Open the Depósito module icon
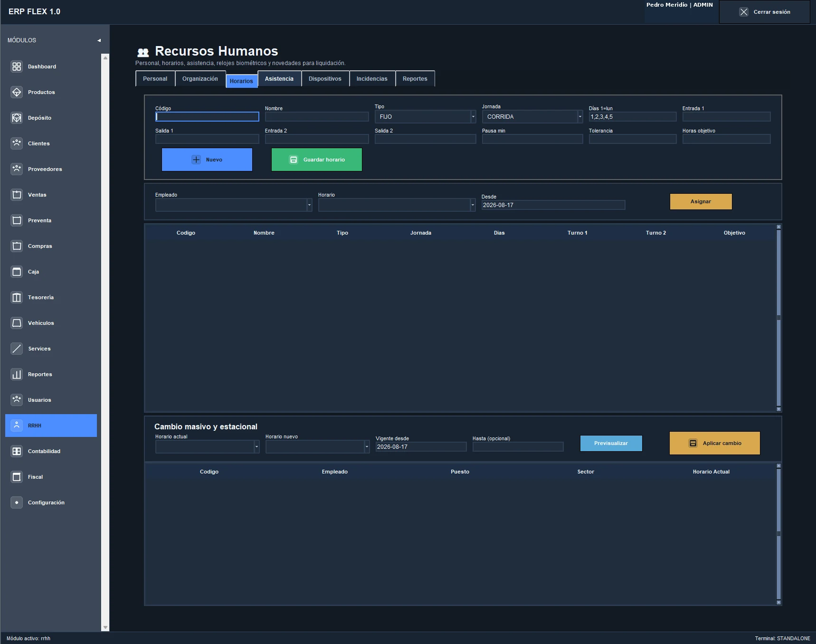This screenshot has width=816, height=644. coord(17,118)
